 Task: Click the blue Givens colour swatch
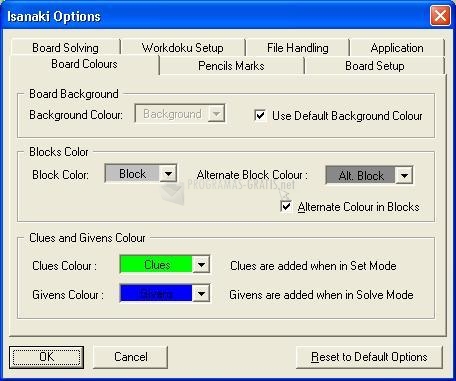tap(156, 294)
